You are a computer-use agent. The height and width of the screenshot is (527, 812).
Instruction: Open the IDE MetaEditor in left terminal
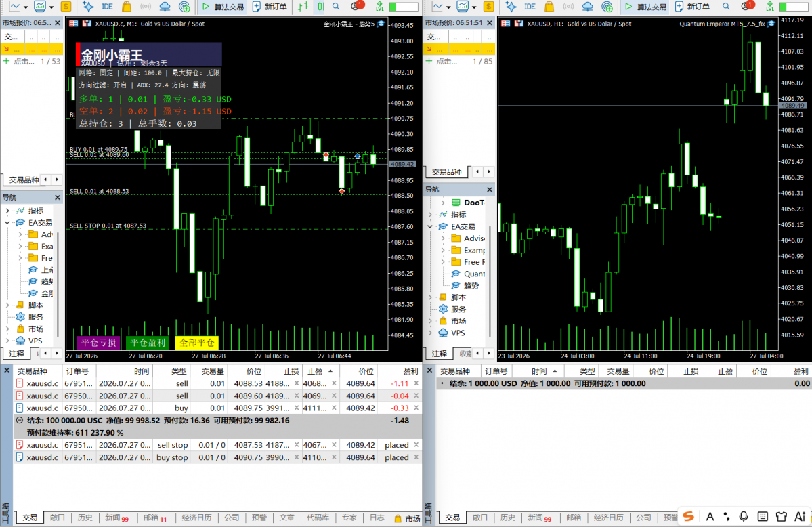(107, 7)
